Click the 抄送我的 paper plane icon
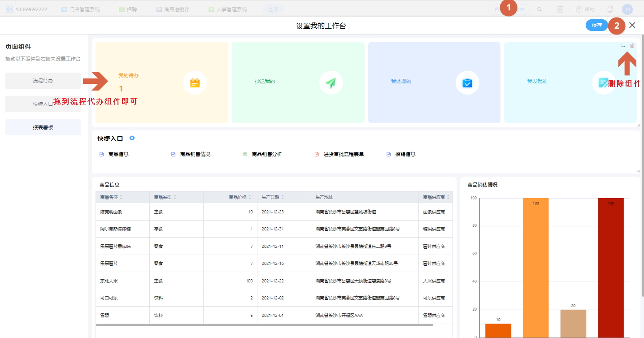The height and width of the screenshot is (338, 644). pyautogui.click(x=331, y=83)
